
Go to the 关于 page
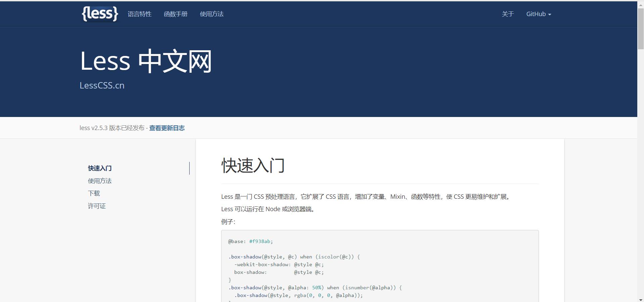pyautogui.click(x=508, y=14)
